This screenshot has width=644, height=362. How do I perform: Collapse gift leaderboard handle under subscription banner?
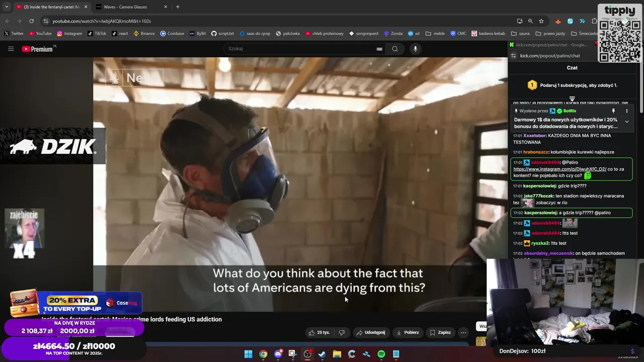pyautogui.click(x=572, y=99)
